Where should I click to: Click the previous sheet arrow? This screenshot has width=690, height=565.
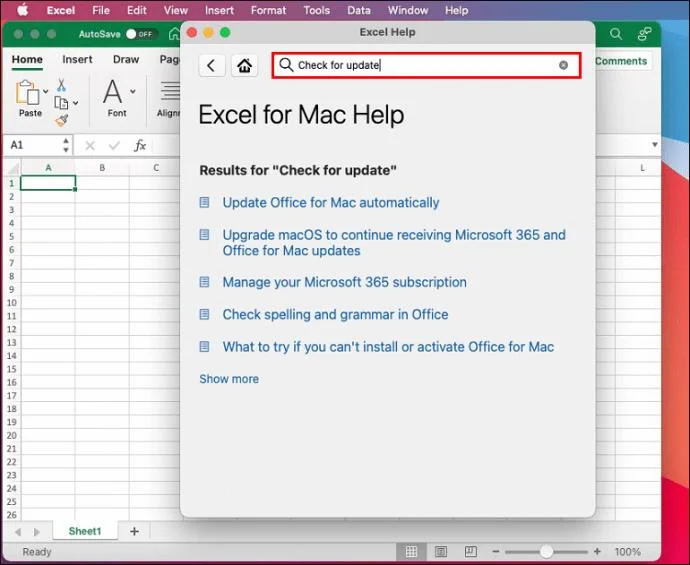click(x=18, y=532)
